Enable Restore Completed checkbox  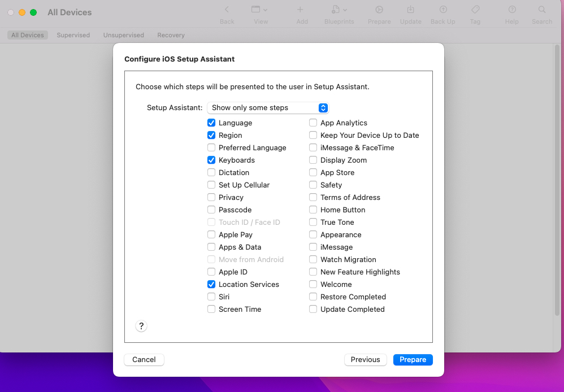click(313, 297)
